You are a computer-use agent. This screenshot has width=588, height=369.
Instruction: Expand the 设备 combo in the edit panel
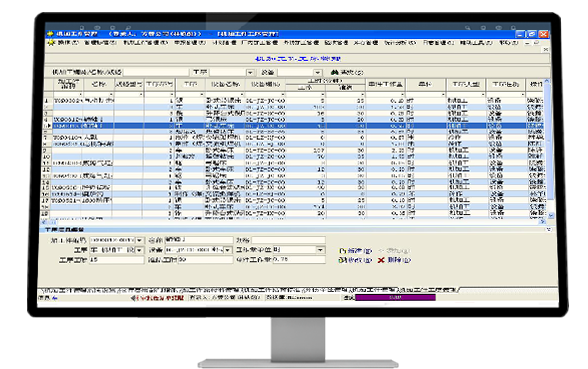[228, 250]
